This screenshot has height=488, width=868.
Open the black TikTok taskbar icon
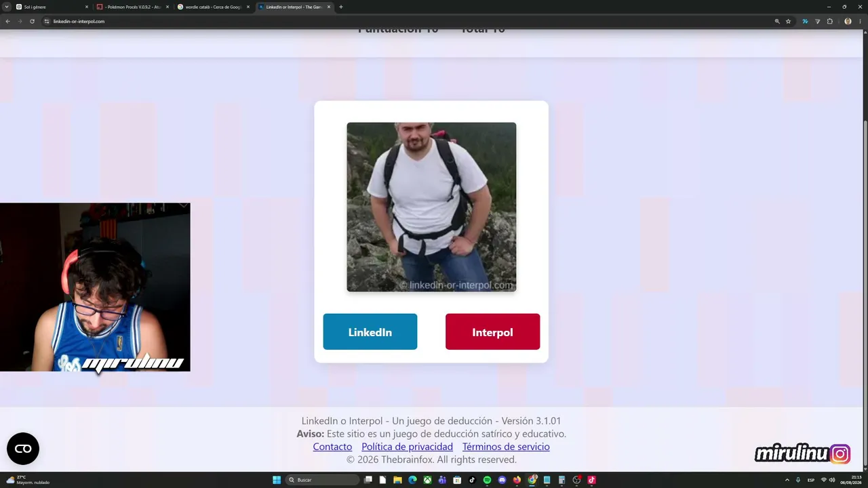point(472,480)
